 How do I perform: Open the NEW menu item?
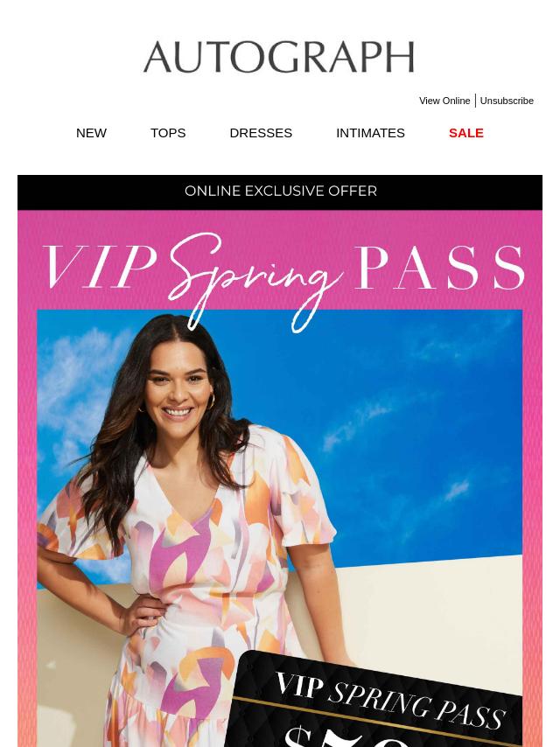point(91,133)
